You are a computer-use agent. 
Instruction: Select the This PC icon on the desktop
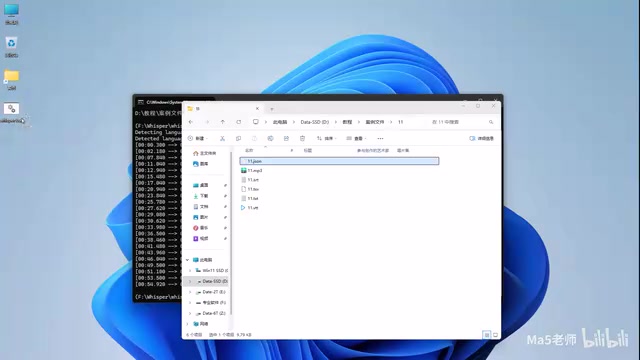click(11, 14)
